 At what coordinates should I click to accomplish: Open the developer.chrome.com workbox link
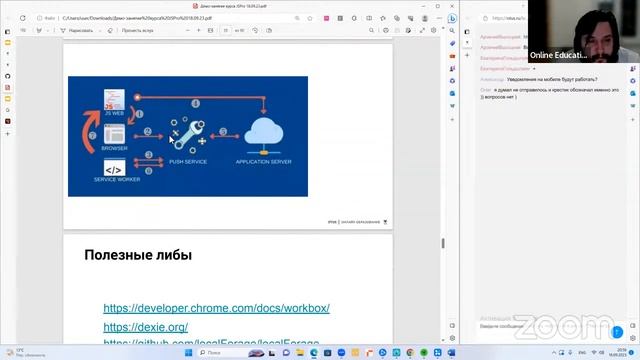(x=216, y=308)
